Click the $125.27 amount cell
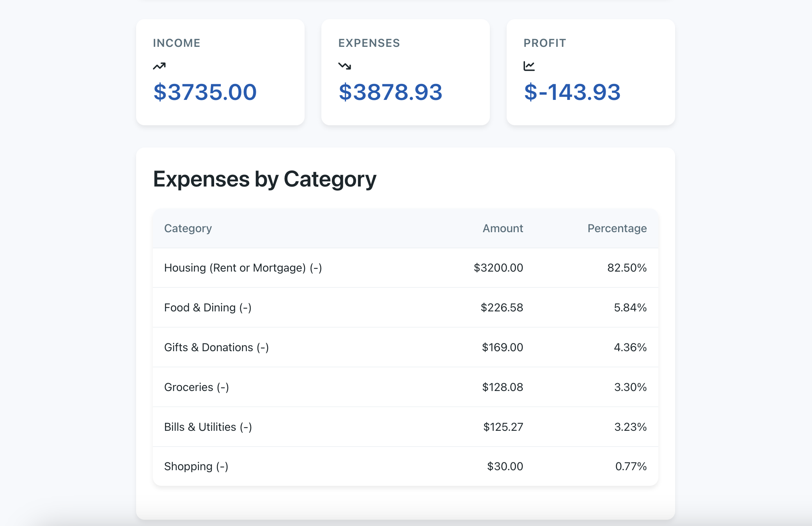This screenshot has height=526, width=812. (x=503, y=427)
